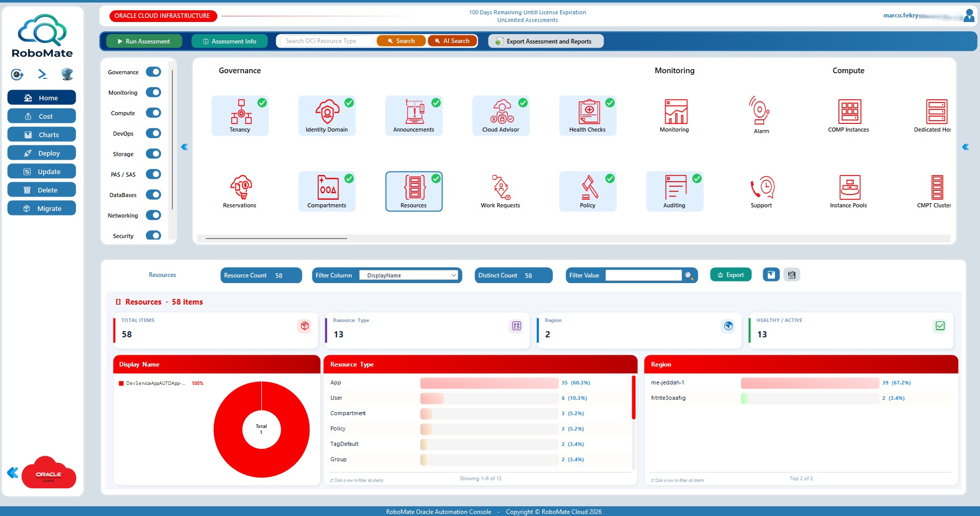The height and width of the screenshot is (516, 980).
Task: Open the Tenancy governance tile
Action: tap(240, 116)
